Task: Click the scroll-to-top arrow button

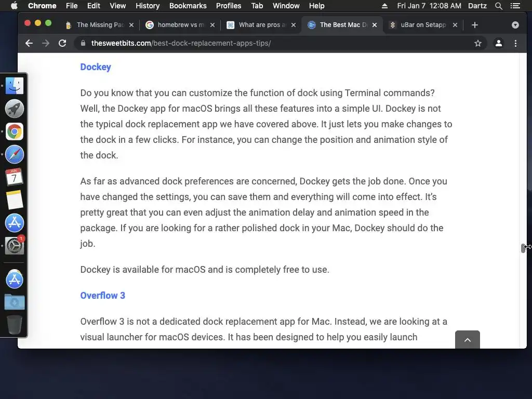Action: coord(468,339)
